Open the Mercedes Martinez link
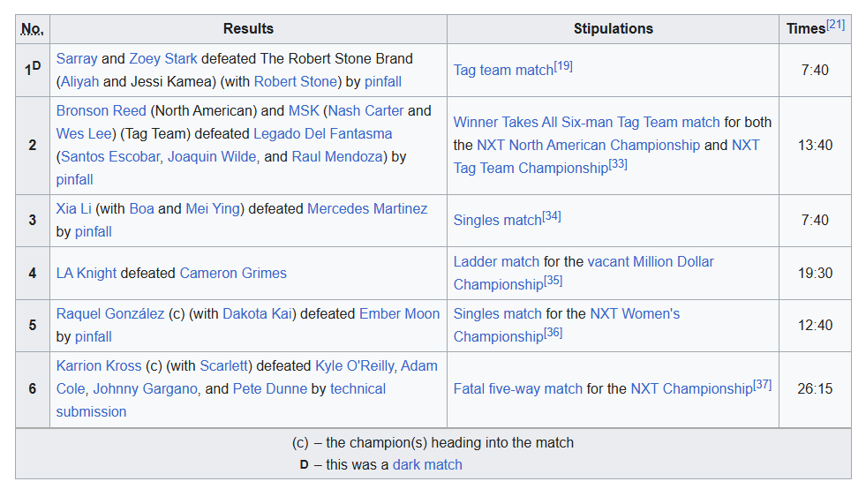 [367, 208]
